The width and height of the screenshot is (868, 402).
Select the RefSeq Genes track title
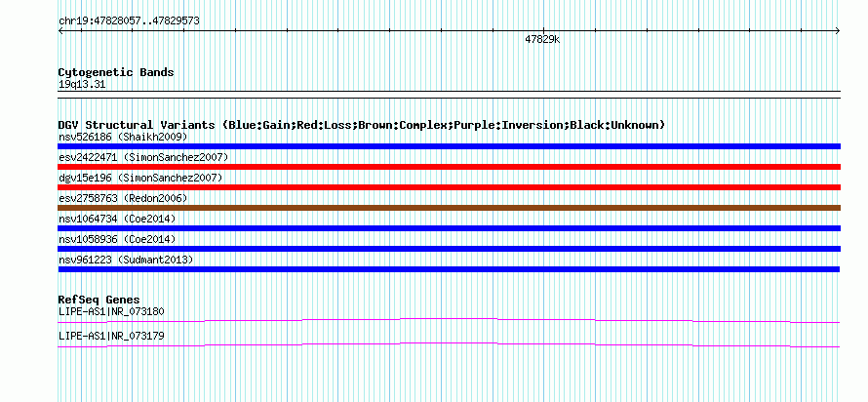99,301
